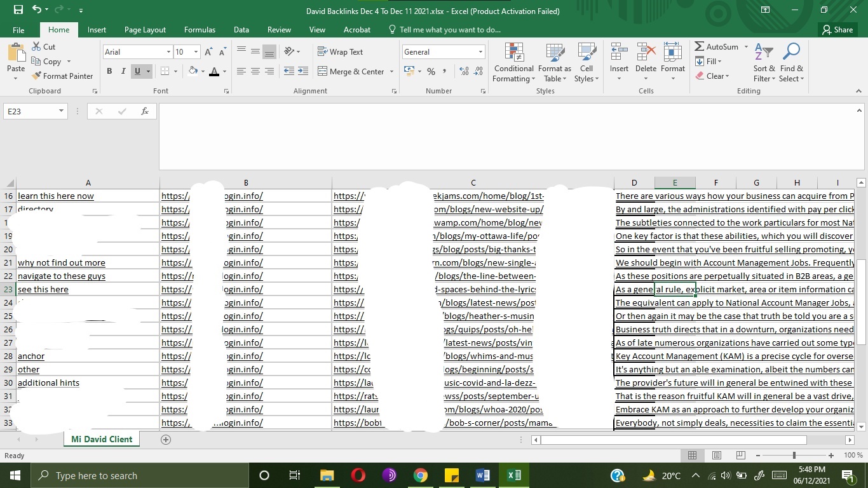Viewport: 868px width, 488px height.
Task: Open Excel from the Windows taskbar
Action: (x=514, y=475)
